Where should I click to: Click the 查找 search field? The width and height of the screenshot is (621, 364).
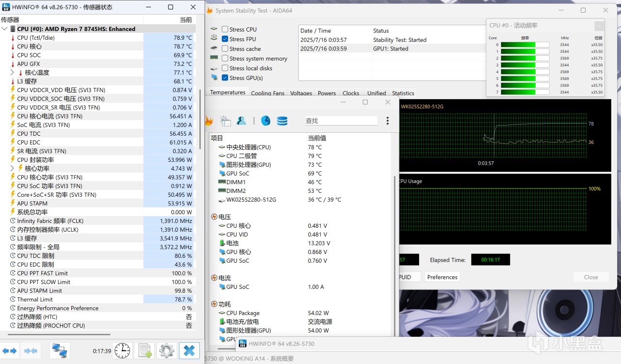coord(341,121)
